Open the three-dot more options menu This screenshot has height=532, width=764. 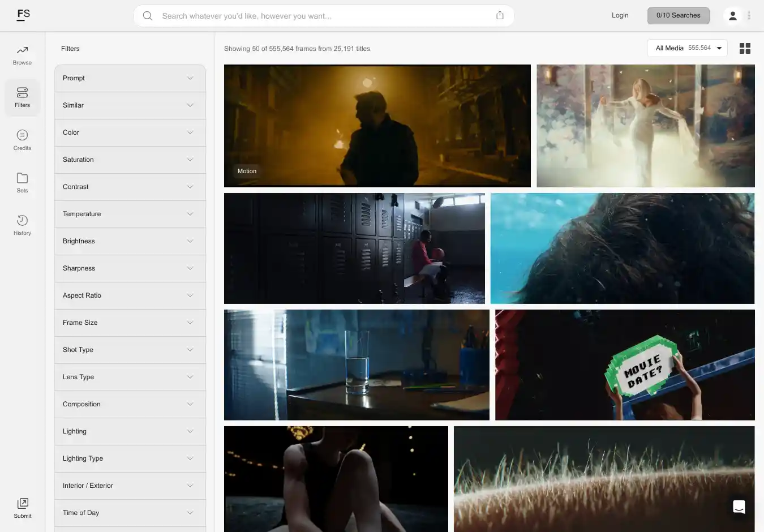[749, 16]
